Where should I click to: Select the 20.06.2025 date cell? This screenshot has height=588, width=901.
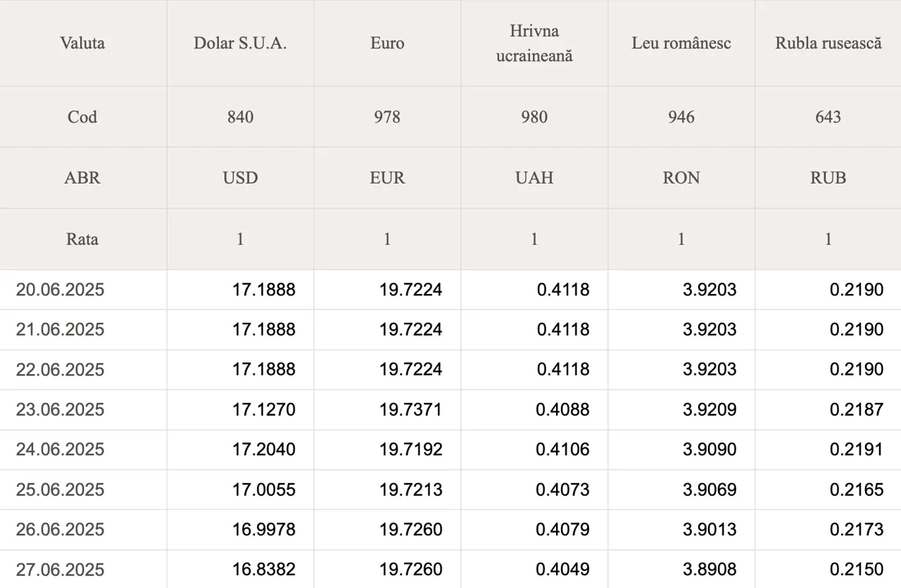(60, 289)
